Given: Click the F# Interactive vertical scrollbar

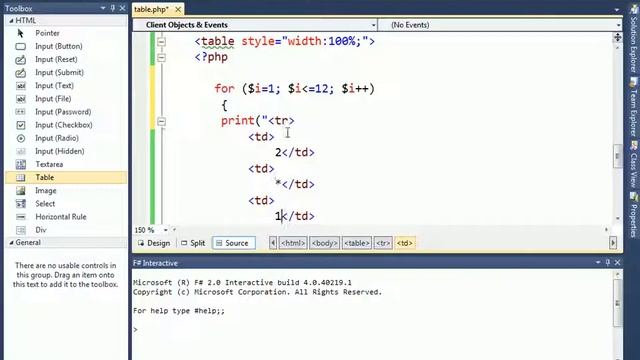Looking at the screenshot, I should 618,303.
